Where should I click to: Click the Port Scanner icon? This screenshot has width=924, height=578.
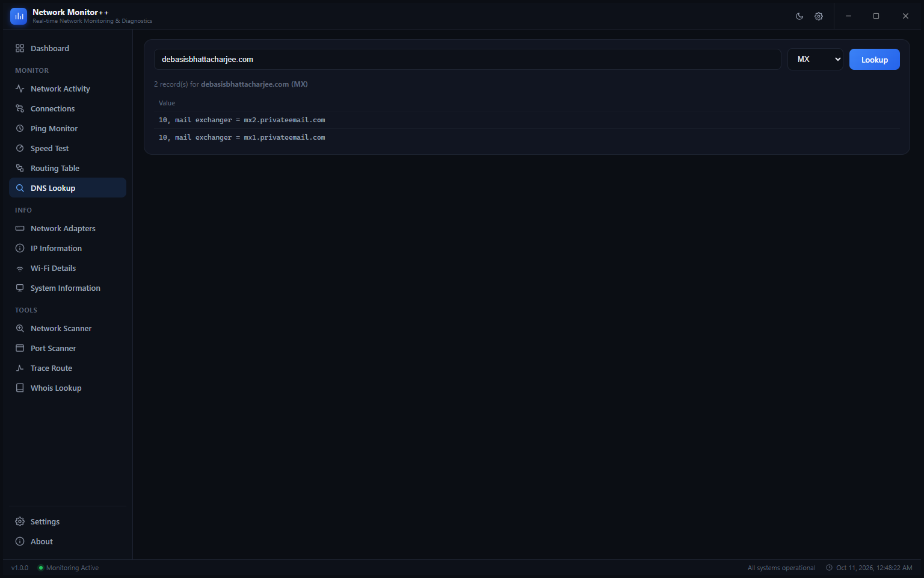coord(20,348)
